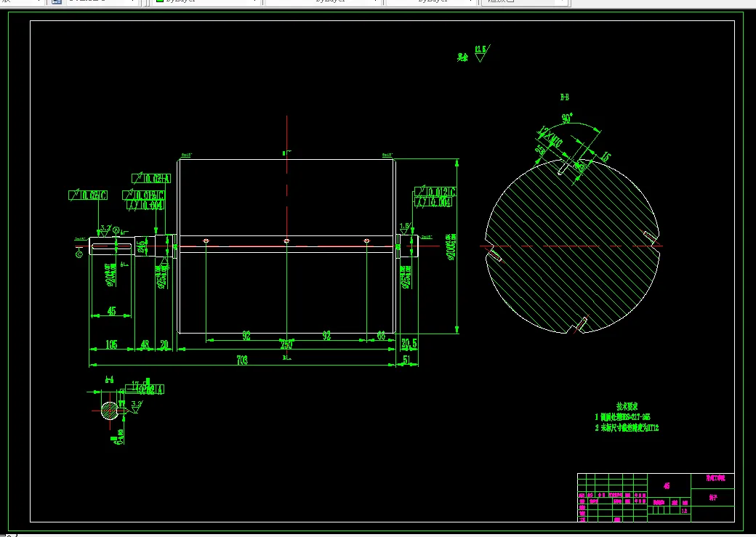Select the 1.6 roughness symbol
756x537 pixels.
click(404, 228)
